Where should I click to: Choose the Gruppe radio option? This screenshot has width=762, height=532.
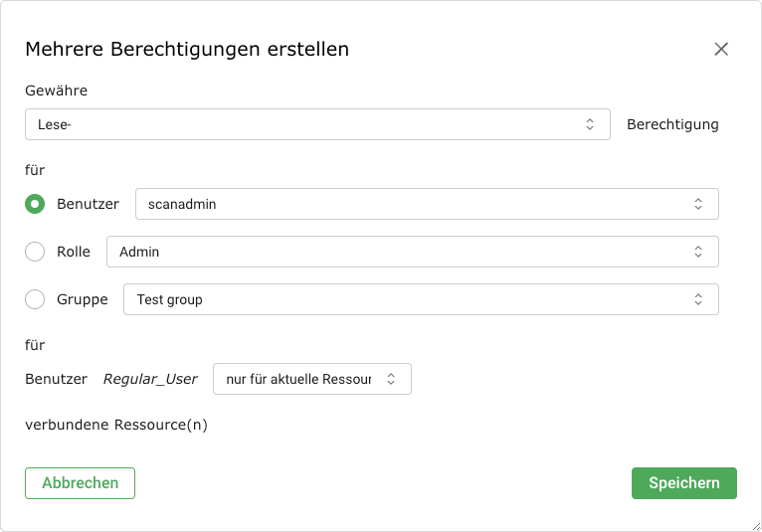[35, 299]
